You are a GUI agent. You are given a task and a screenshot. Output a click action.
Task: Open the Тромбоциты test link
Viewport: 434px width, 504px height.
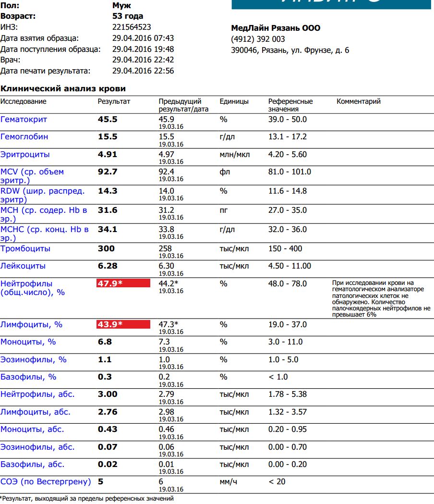point(25,249)
